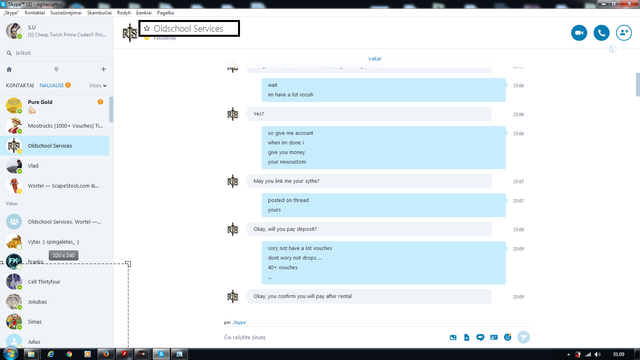Start a voice call with Oldschool Services
640x360 pixels.
601,33
